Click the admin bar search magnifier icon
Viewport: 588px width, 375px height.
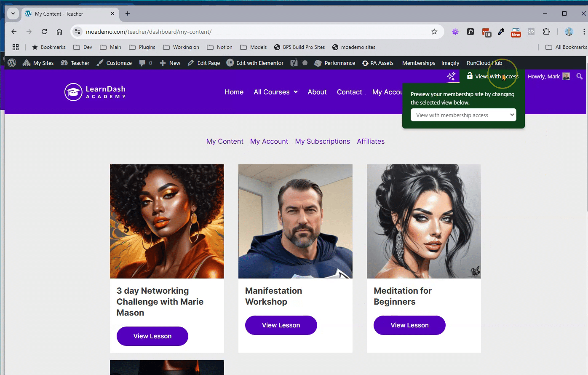tap(580, 76)
